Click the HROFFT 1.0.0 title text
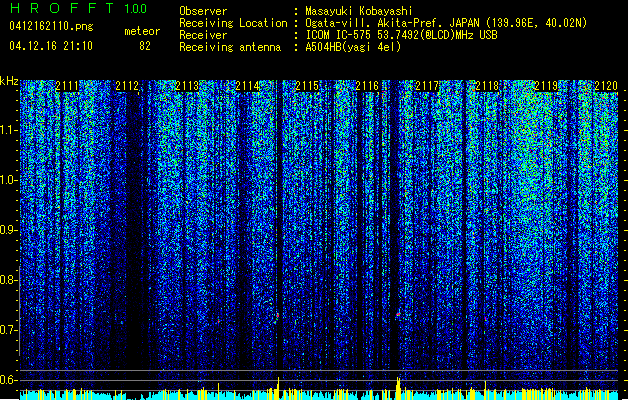The height and width of the screenshot is (400, 629). click(x=78, y=8)
